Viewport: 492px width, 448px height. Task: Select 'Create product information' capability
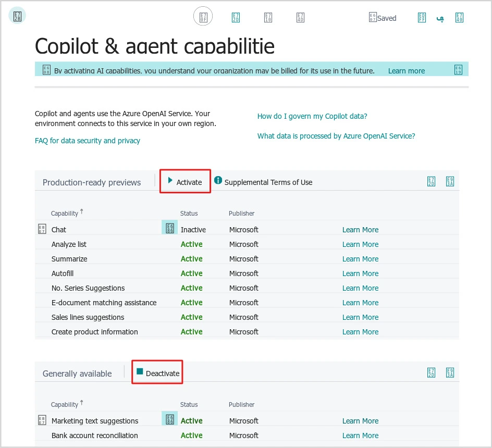[x=94, y=332]
